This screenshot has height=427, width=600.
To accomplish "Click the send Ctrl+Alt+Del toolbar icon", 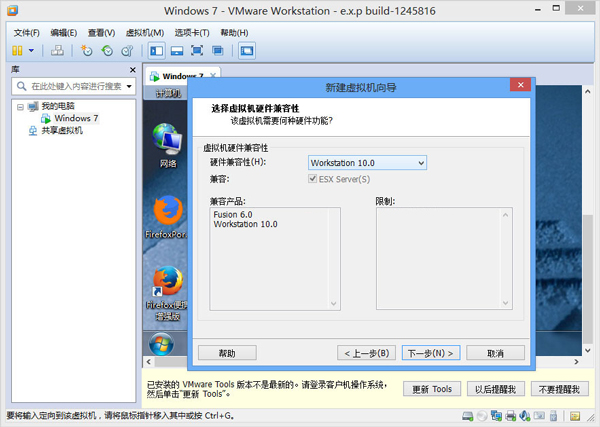I will (57, 51).
